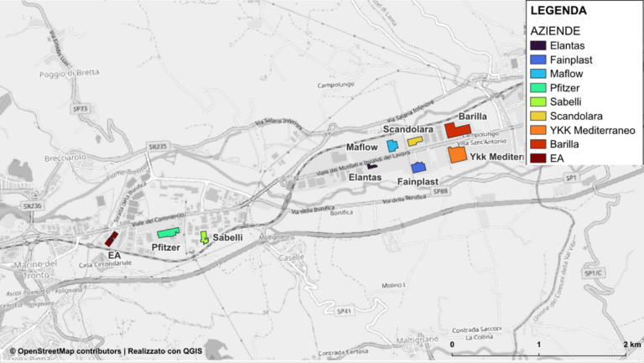
Task: Click the EA dark red legend swatch
Action: [x=538, y=158]
